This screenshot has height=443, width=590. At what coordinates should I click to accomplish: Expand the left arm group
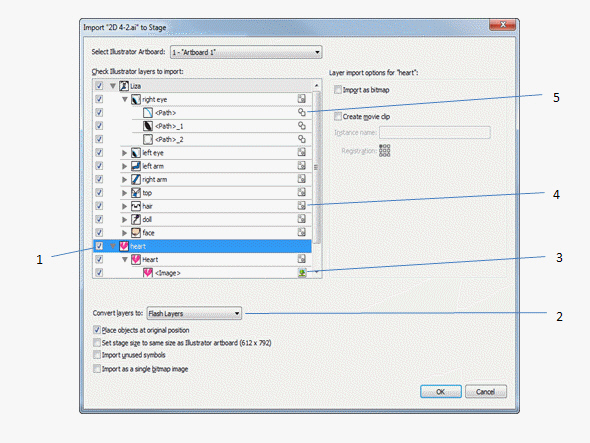125,166
